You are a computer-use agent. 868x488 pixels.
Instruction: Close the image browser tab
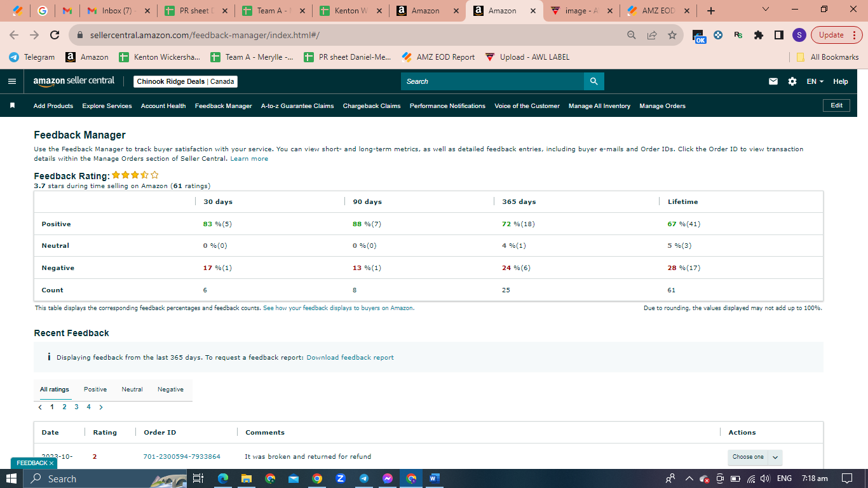coord(609,11)
